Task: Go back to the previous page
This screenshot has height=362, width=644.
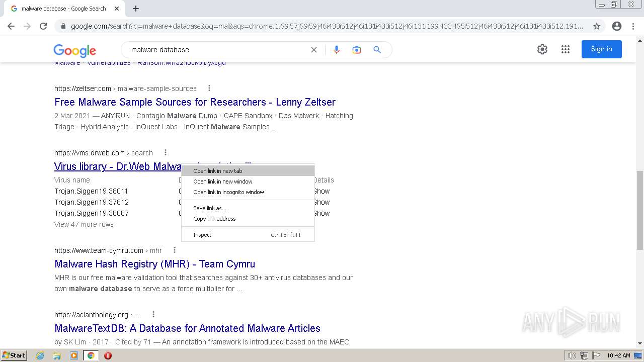Action: point(11,26)
